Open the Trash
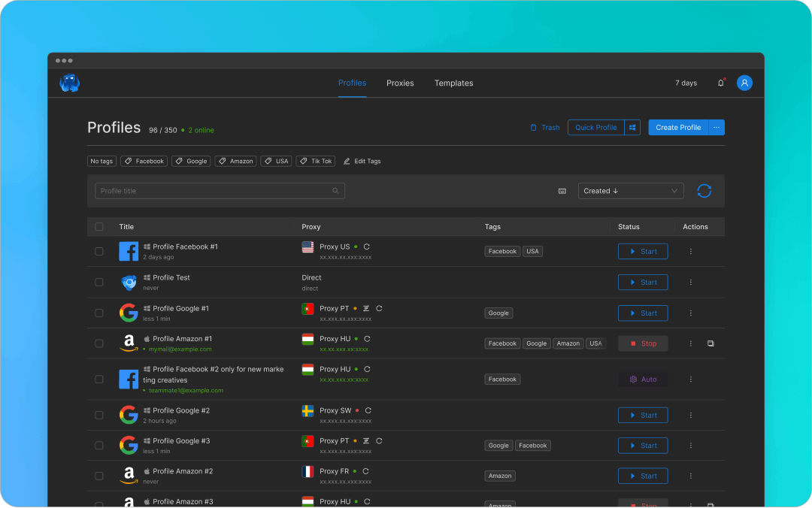The height and width of the screenshot is (508, 812). pyautogui.click(x=544, y=127)
